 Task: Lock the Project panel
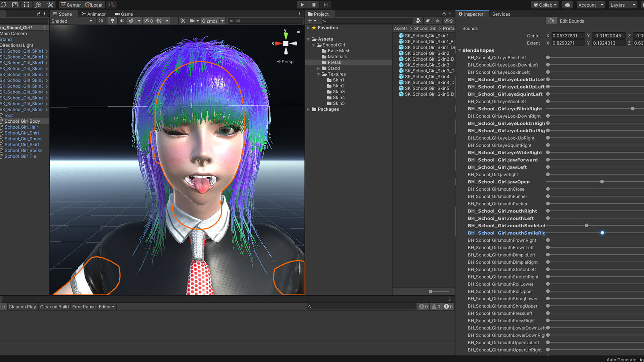(x=444, y=14)
